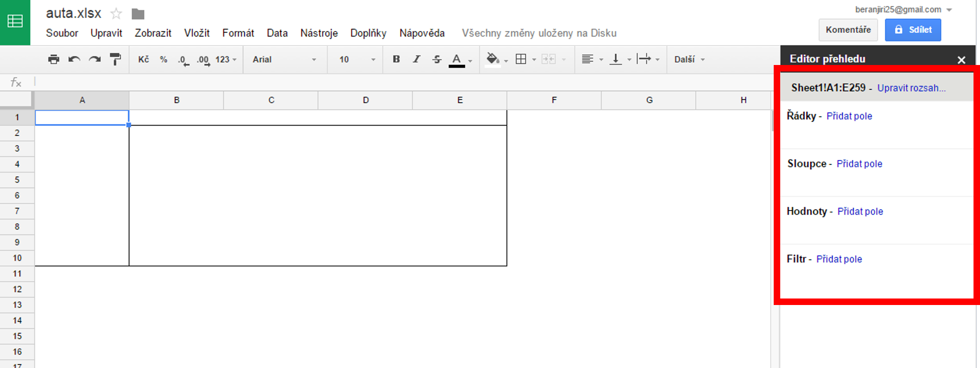Add a field to Filtr

click(x=839, y=259)
